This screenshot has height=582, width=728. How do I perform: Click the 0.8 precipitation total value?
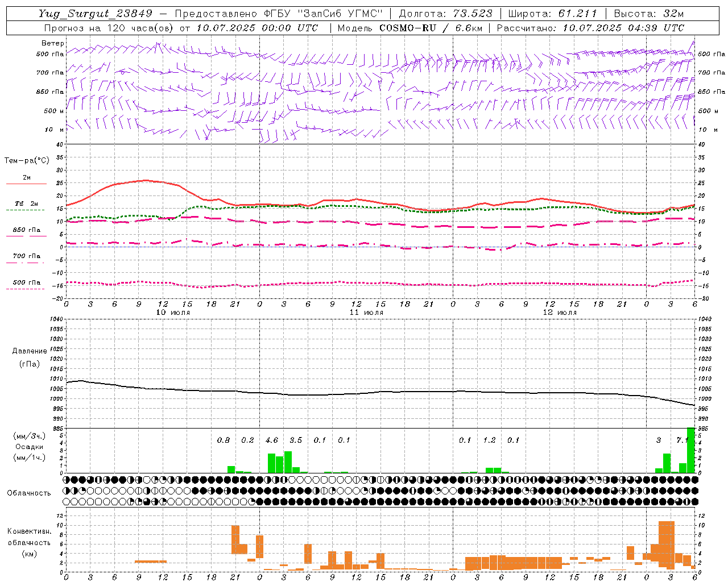click(x=224, y=440)
